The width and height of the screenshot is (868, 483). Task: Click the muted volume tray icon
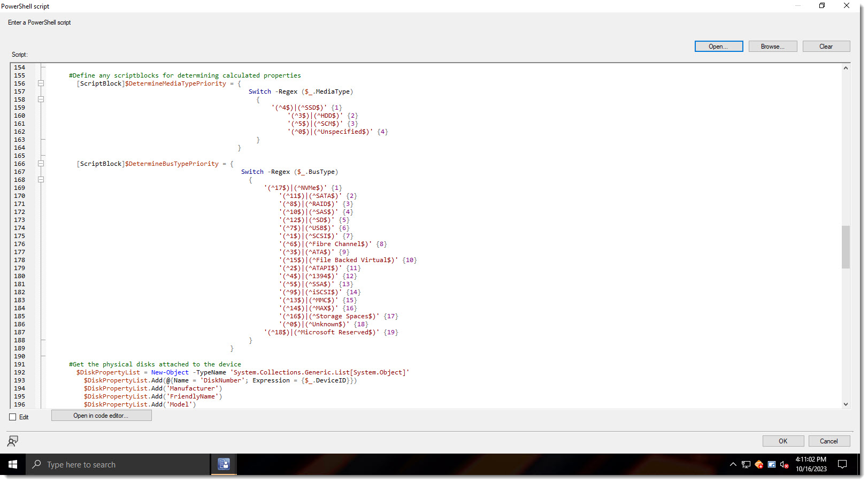point(785,464)
